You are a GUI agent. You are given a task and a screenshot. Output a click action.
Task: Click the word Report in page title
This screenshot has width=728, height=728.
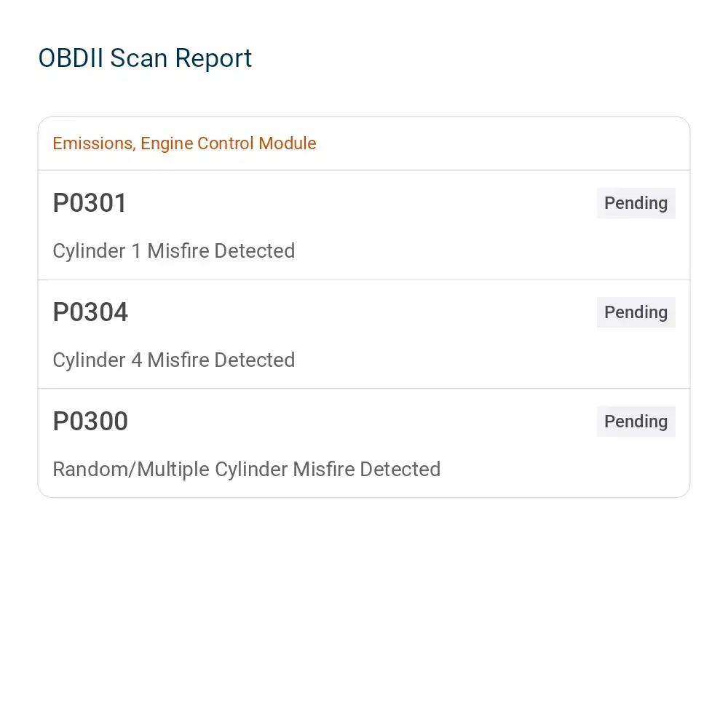click(213, 58)
